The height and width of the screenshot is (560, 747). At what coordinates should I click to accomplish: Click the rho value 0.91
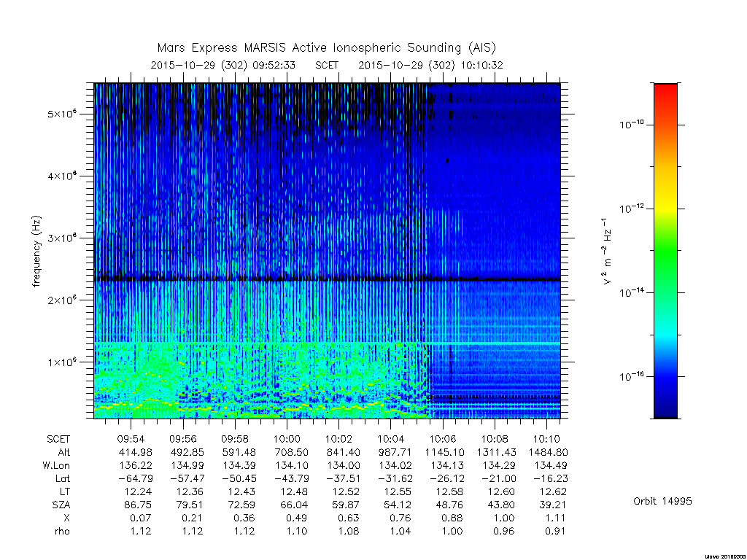(555, 531)
